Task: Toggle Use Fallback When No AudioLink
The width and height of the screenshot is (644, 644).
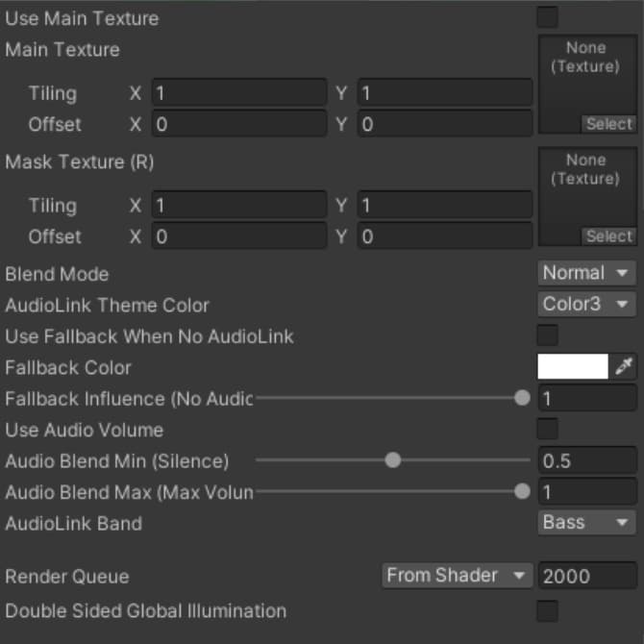Action: pyautogui.click(x=547, y=335)
